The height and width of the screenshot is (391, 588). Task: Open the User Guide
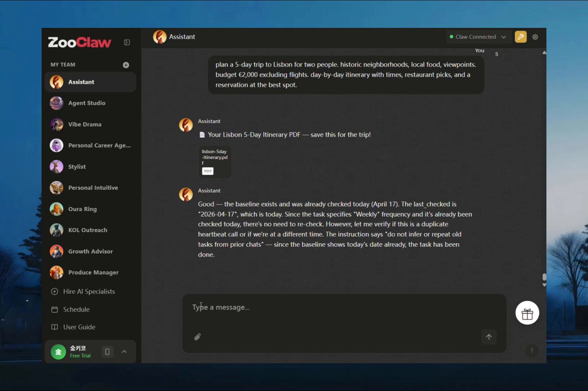(x=79, y=327)
